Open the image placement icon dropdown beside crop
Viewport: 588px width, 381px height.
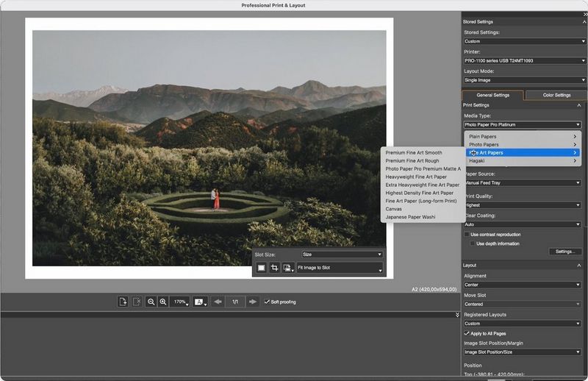point(287,268)
